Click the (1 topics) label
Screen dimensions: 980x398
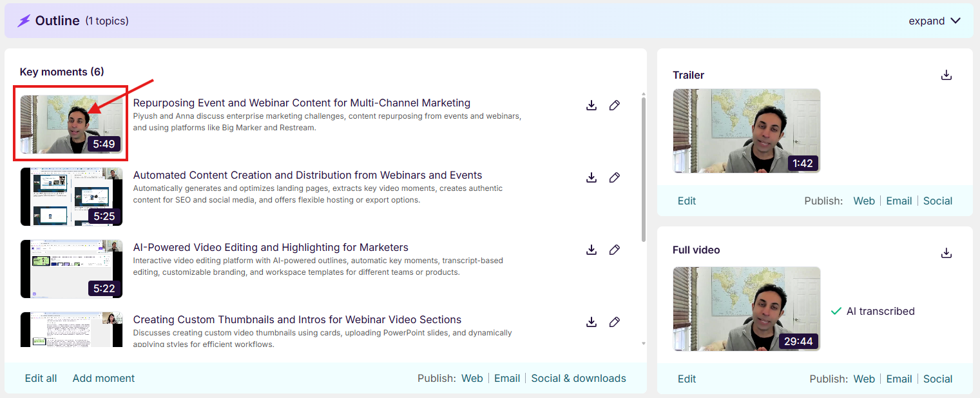coord(107,21)
